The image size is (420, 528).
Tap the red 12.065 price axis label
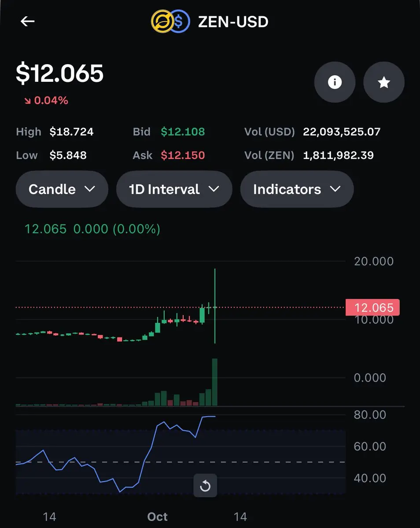(x=372, y=307)
